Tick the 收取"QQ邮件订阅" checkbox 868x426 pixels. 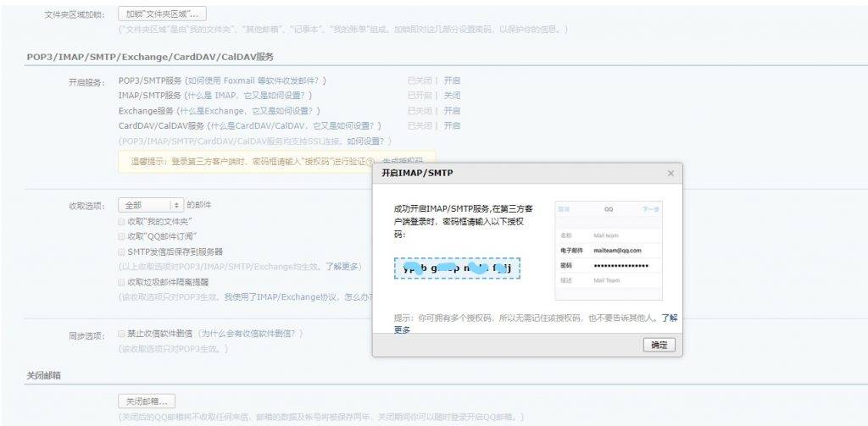tap(122, 235)
